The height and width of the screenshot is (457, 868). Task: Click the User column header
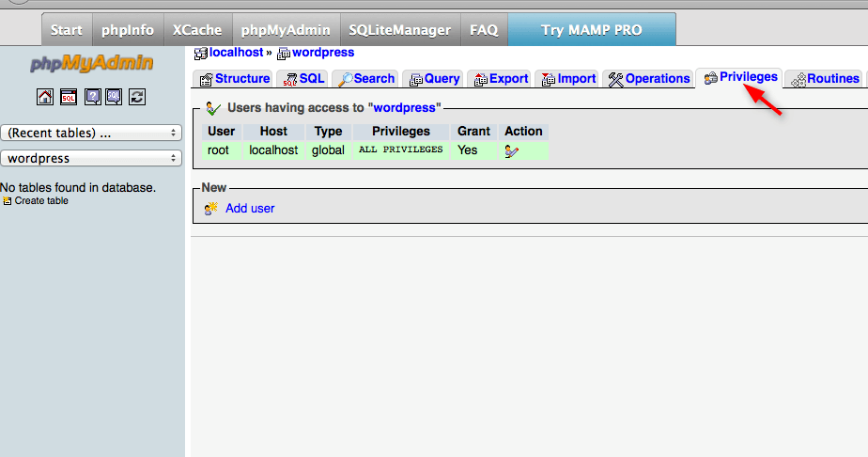tap(222, 132)
